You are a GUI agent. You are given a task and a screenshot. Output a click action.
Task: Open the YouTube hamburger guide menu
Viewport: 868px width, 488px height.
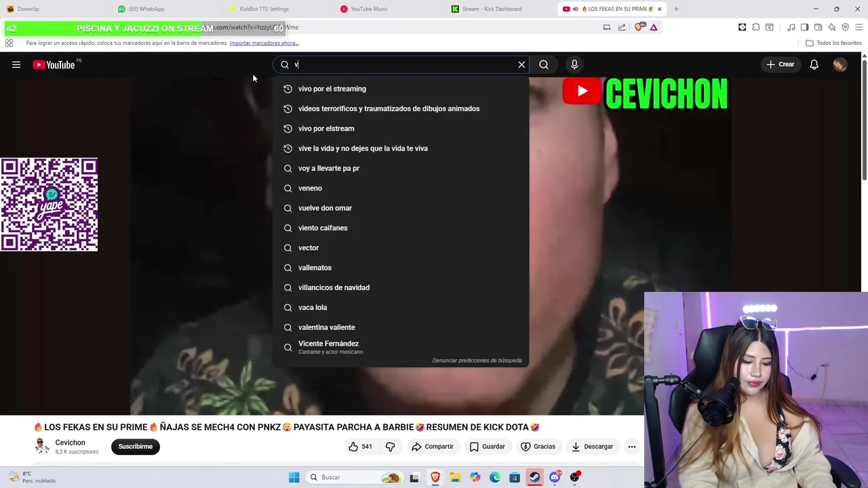pos(16,64)
